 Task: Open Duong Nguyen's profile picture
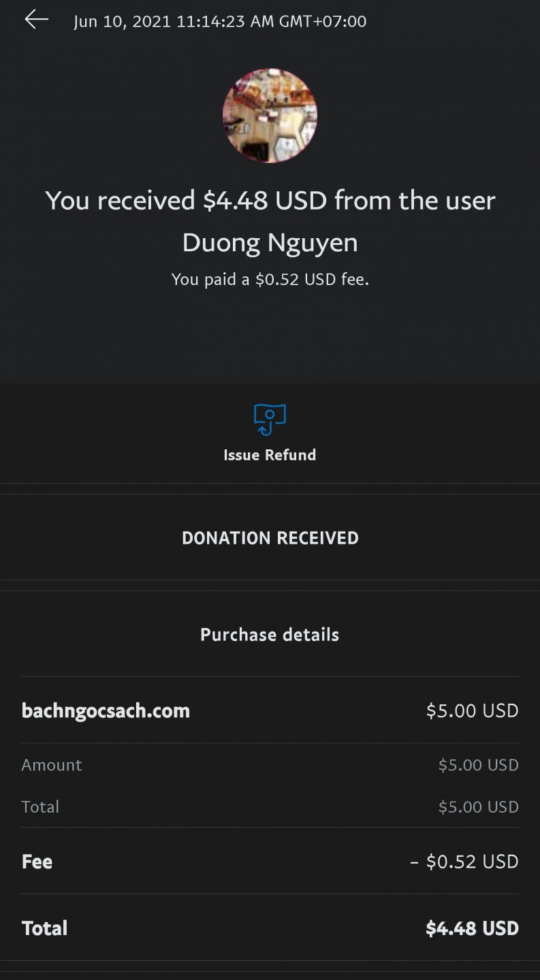click(x=270, y=116)
